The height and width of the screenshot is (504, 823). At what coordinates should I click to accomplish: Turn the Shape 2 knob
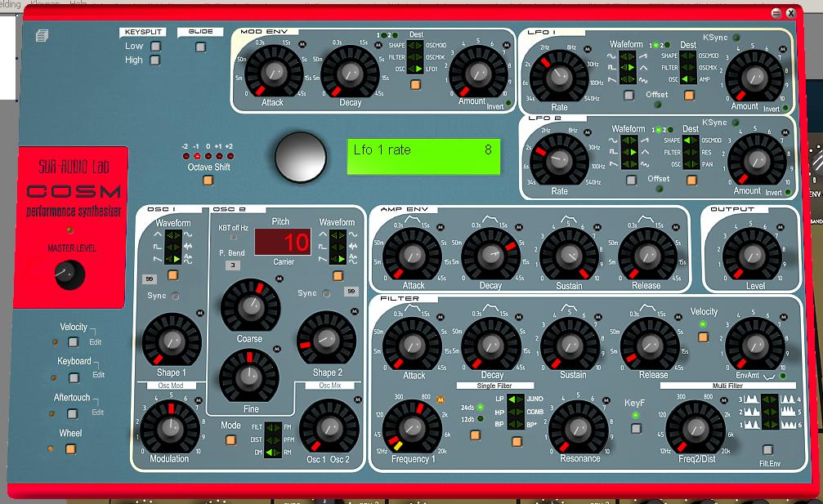click(x=326, y=339)
